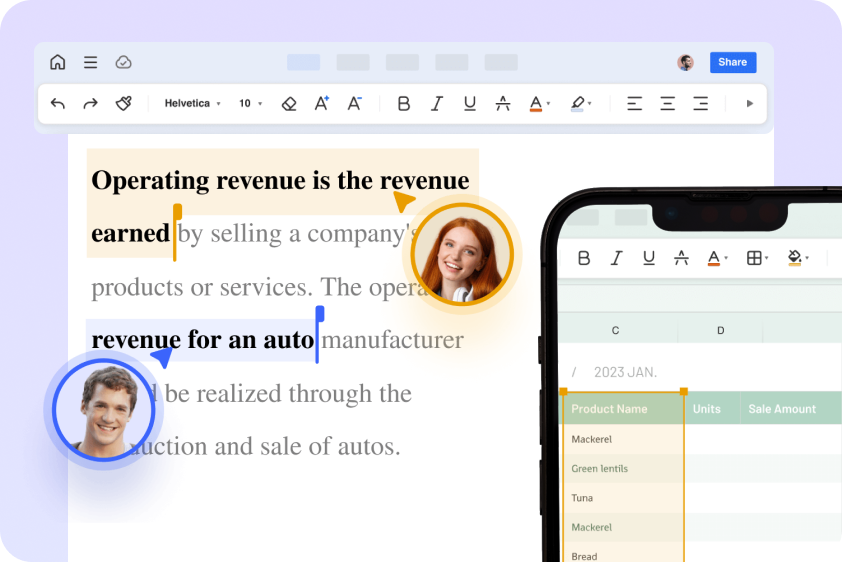Screen dimensions: 842x562
Task: Toggle strikethrough on phone toolbar
Action: (x=681, y=258)
